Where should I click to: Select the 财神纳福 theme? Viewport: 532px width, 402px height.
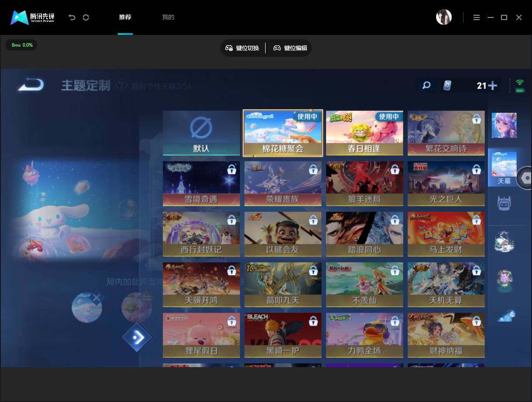click(446, 335)
